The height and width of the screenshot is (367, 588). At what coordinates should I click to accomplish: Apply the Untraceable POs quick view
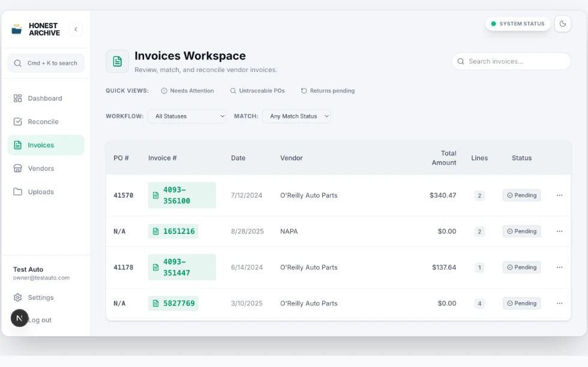point(257,91)
